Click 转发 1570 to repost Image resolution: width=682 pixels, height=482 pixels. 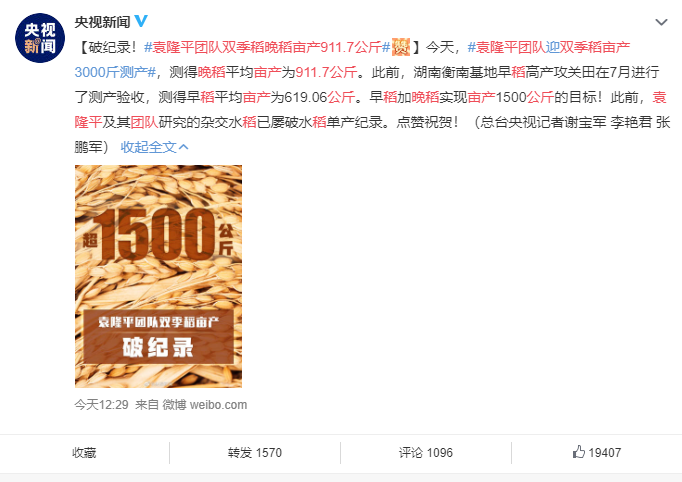click(255, 453)
